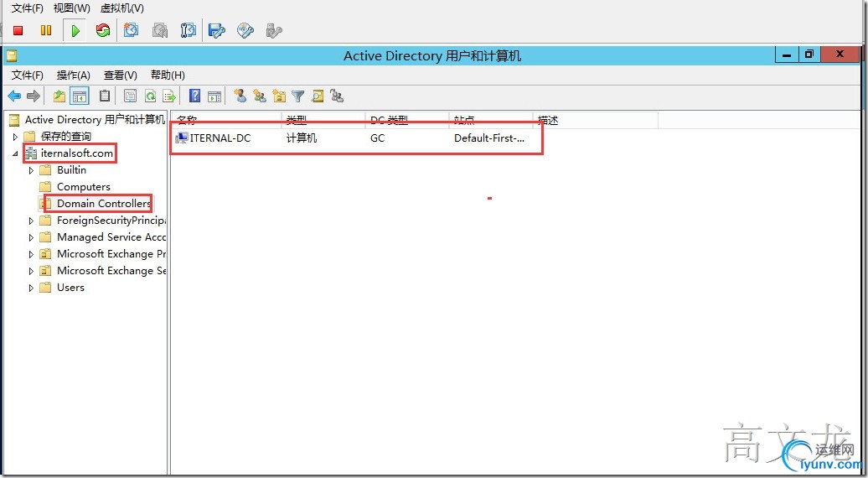This screenshot has width=868, height=478.
Task: Export list toolbar icon
Action: (x=169, y=96)
